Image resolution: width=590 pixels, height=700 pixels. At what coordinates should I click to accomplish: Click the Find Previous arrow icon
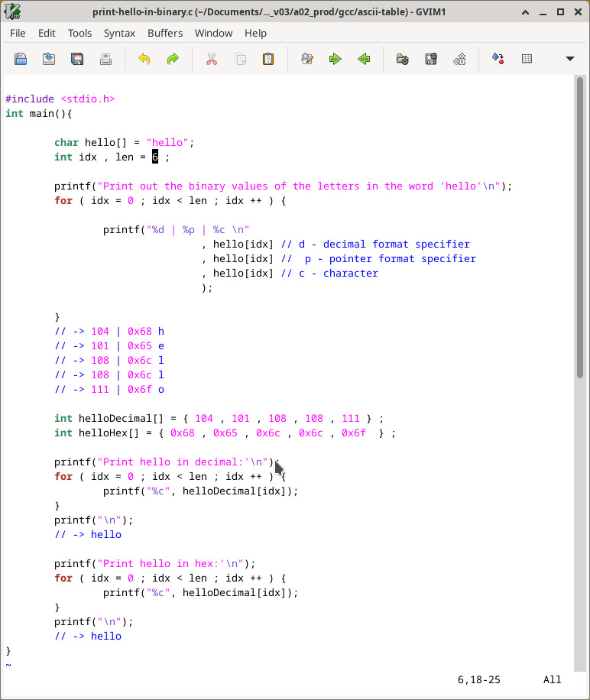click(x=364, y=59)
